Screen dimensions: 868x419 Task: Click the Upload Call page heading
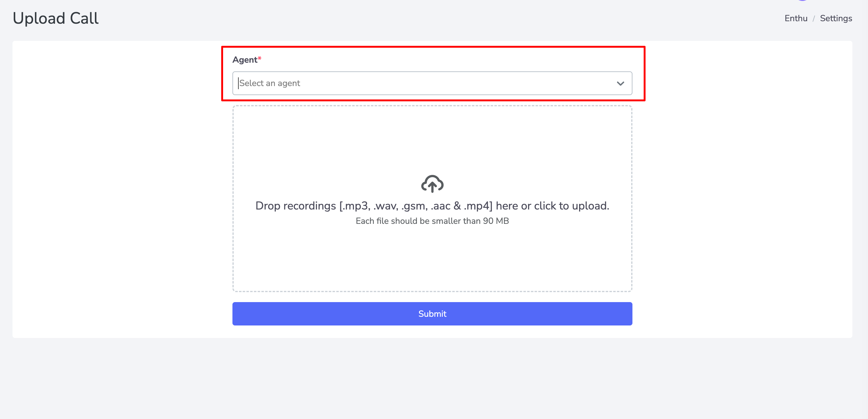(56, 18)
